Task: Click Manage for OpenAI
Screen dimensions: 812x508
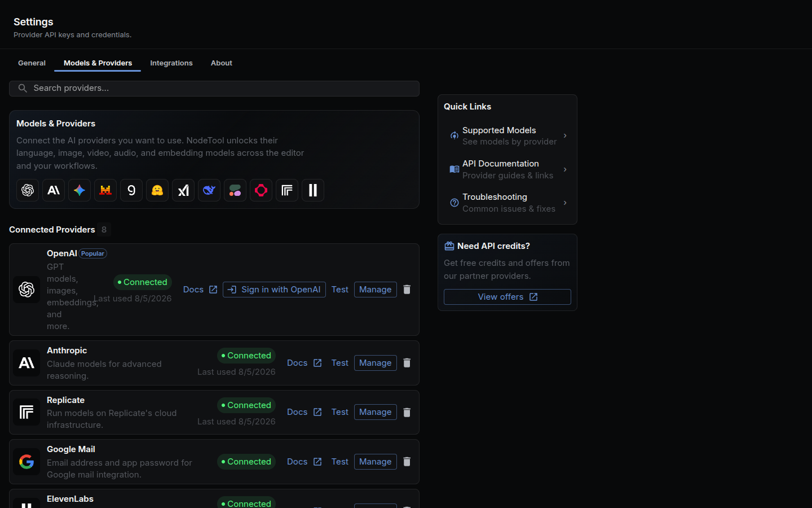Action: point(376,290)
